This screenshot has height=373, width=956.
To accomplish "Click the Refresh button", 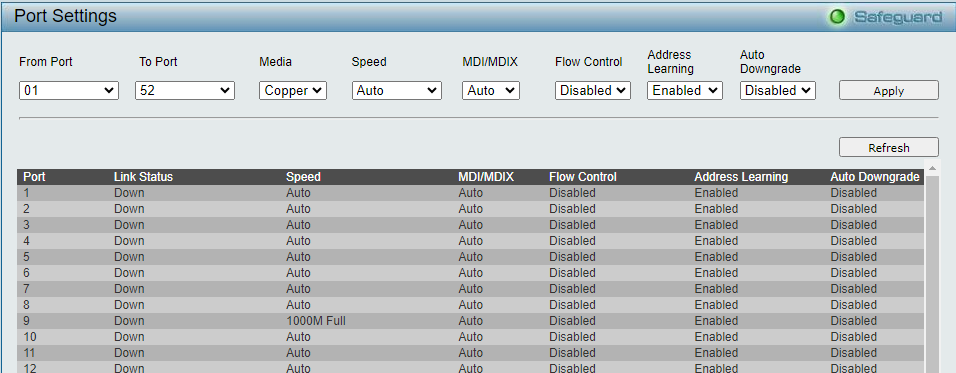I will tap(888, 147).
